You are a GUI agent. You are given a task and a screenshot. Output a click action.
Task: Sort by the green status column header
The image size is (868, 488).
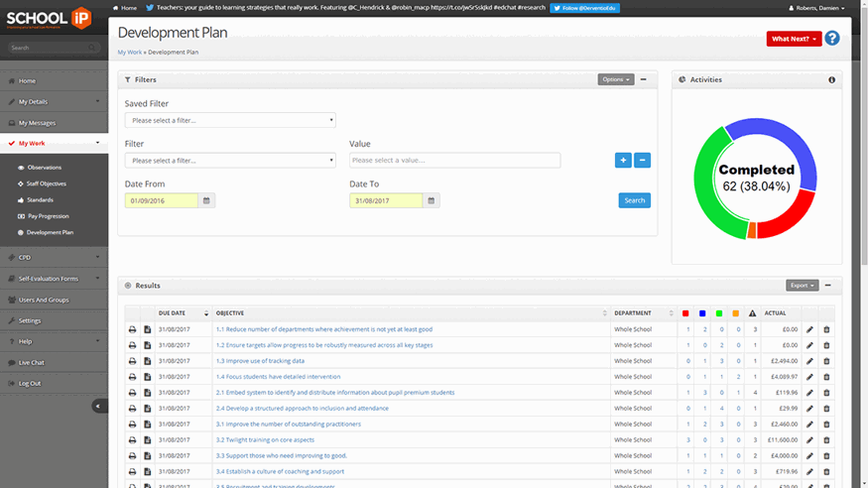[718, 313]
